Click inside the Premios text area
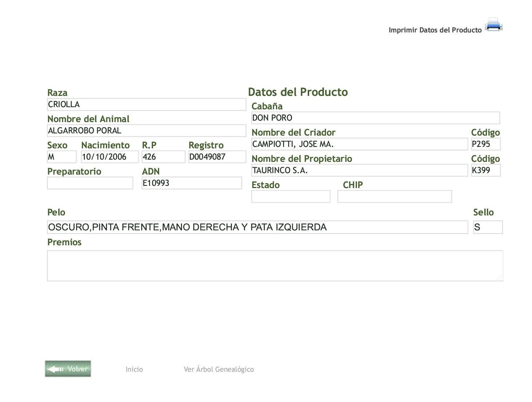 (275, 266)
